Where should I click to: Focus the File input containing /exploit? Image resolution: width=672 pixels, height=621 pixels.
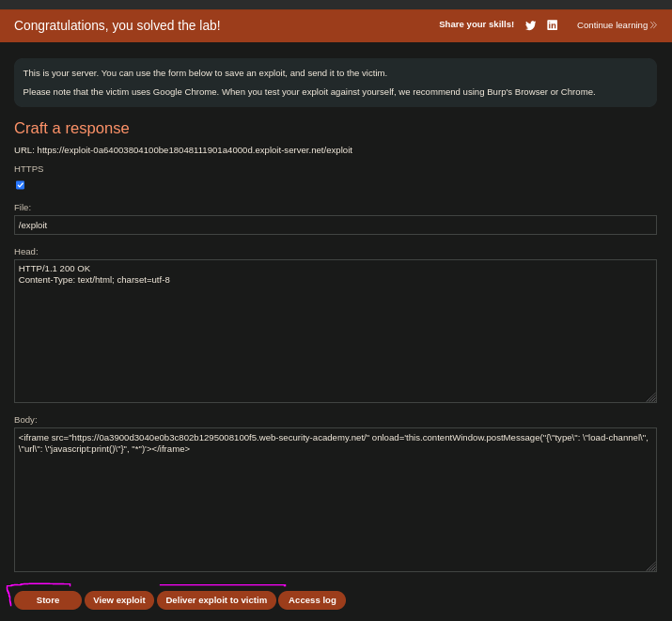[336, 225]
